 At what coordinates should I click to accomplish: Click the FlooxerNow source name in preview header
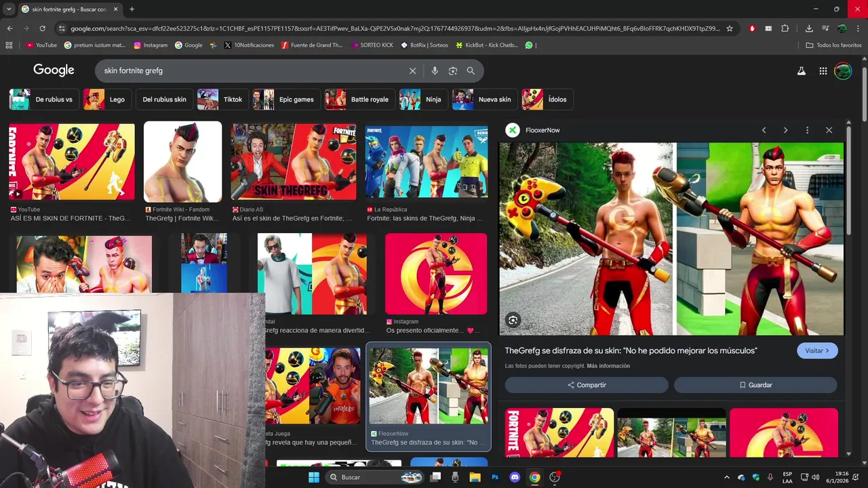(x=542, y=130)
